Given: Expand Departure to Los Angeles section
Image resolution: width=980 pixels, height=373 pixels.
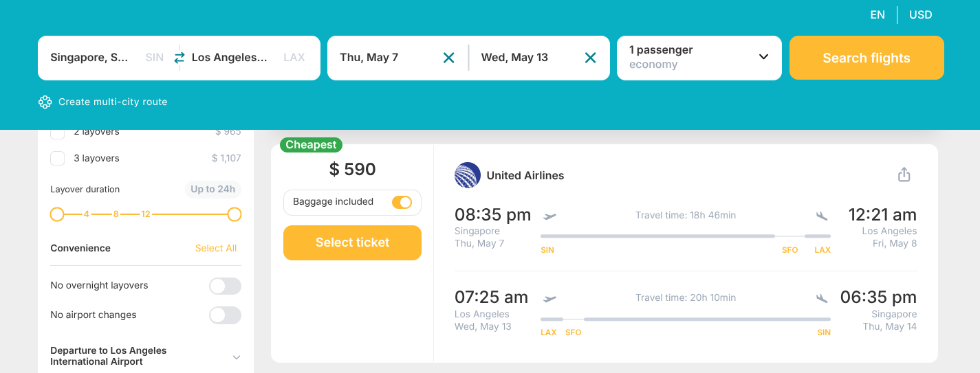Looking at the screenshot, I should tap(237, 357).
